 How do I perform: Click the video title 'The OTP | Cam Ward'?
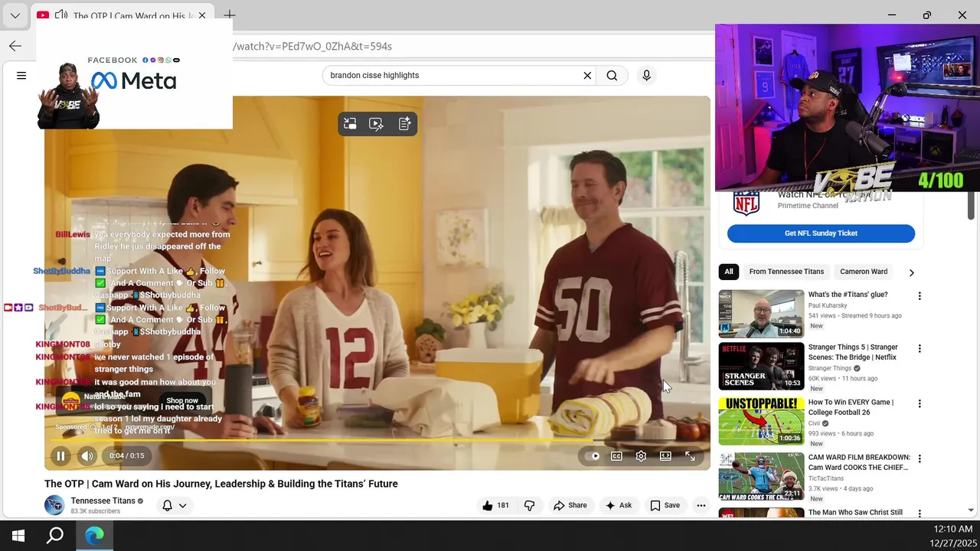pos(221,484)
